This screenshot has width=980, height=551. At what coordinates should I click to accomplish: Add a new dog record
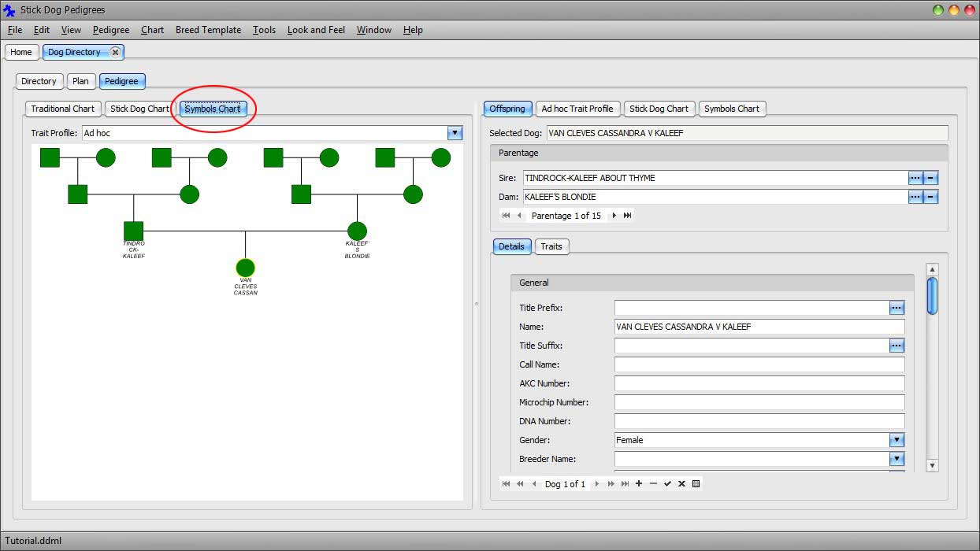click(638, 483)
